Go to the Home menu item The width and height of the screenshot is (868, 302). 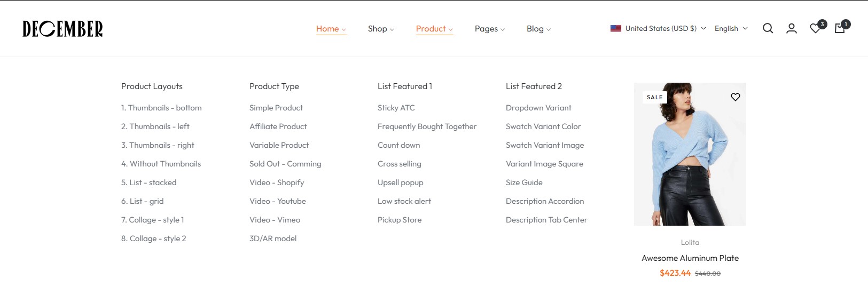click(331, 29)
